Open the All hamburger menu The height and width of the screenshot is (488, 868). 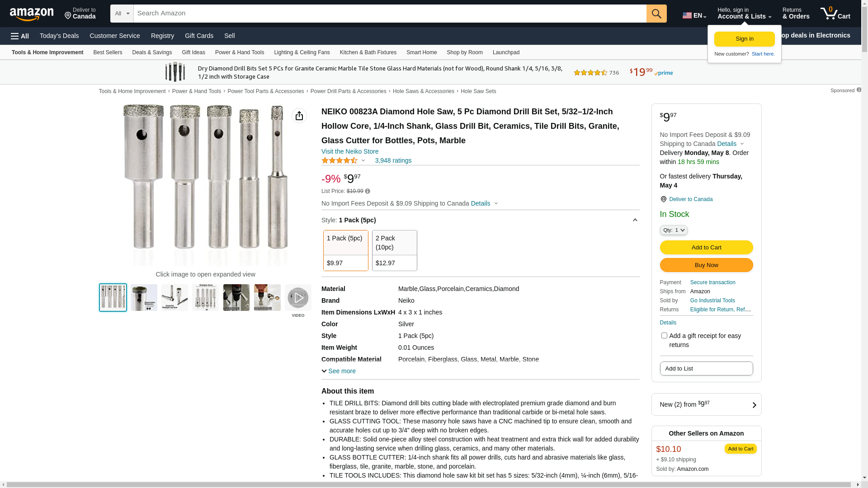click(x=20, y=36)
